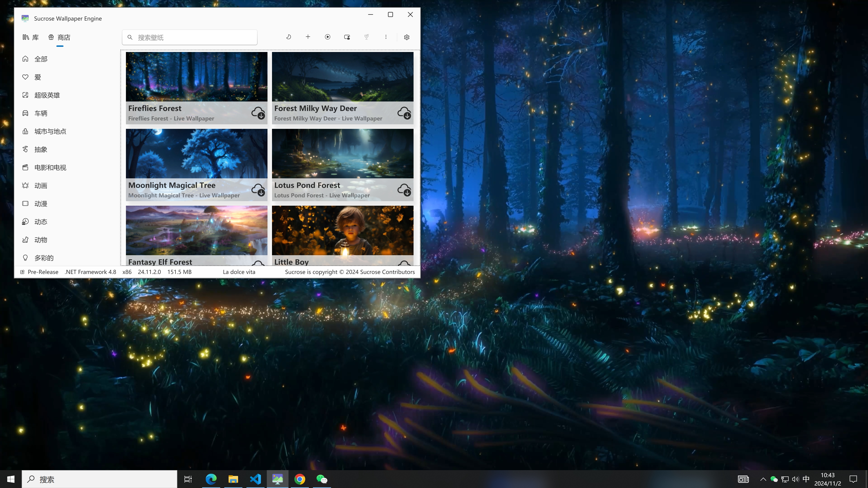Open settings via the gear icon
This screenshot has height=488, width=868.
pyautogui.click(x=407, y=37)
